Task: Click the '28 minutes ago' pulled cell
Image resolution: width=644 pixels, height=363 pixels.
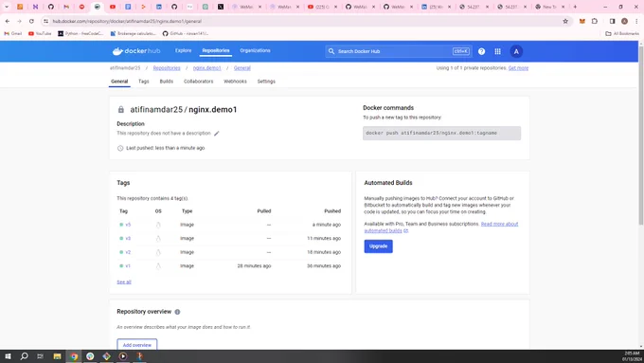Action: (x=254, y=266)
